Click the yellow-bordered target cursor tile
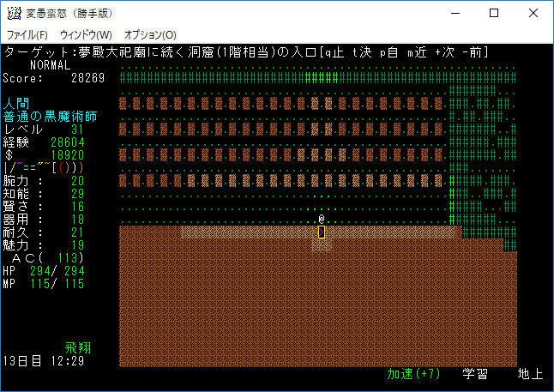The height and width of the screenshot is (392, 554). 322,232
